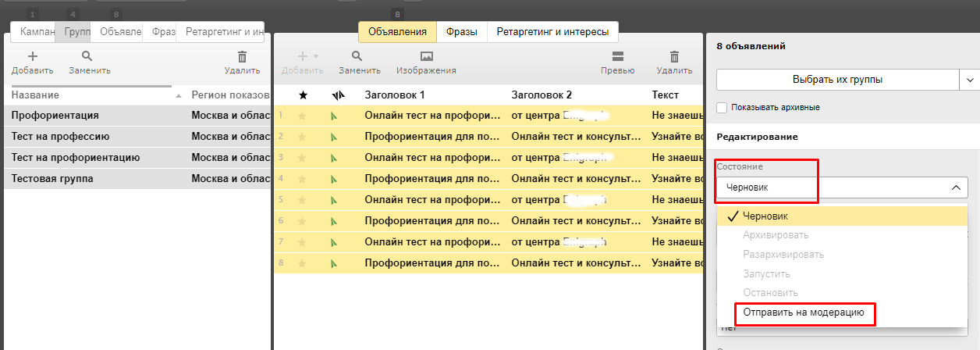Click Текст column header
Screen dimensions: 980x350
pos(666,95)
